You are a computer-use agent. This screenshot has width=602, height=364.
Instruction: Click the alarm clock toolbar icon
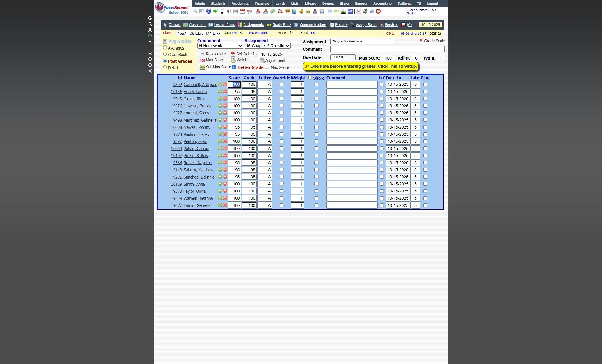[x=322, y=11]
